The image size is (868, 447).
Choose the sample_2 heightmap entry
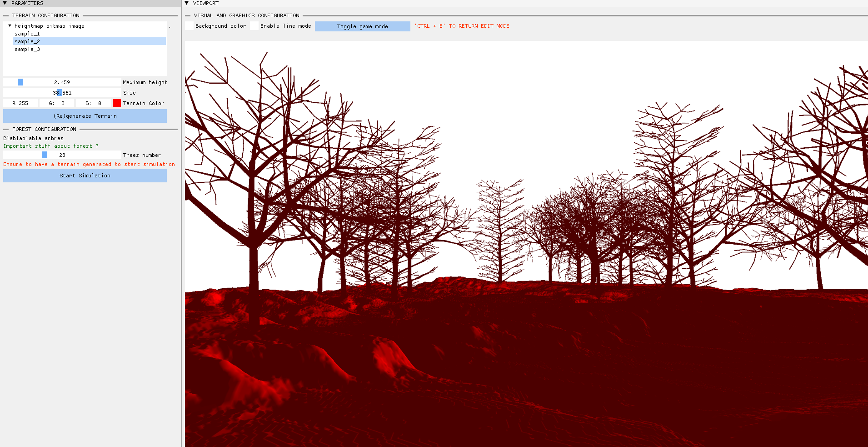click(x=27, y=41)
